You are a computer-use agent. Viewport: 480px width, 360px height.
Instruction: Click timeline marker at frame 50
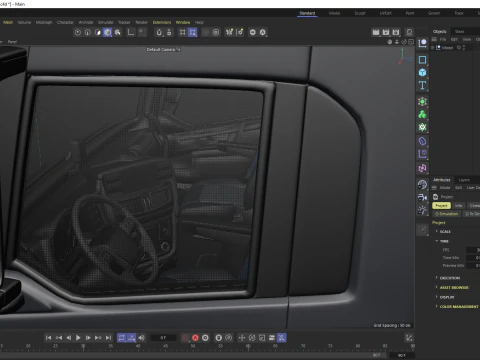(x=193, y=347)
